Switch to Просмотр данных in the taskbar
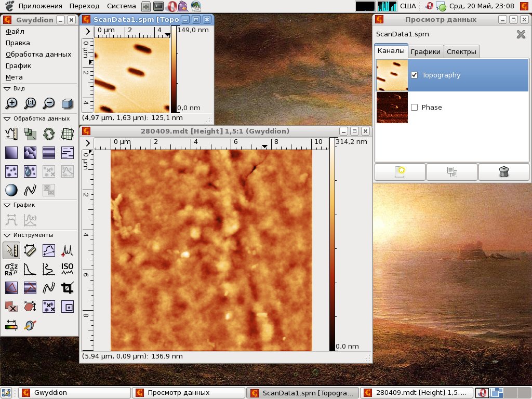Image resolution: width=532 pixels, height=399 pixels. 188,393
